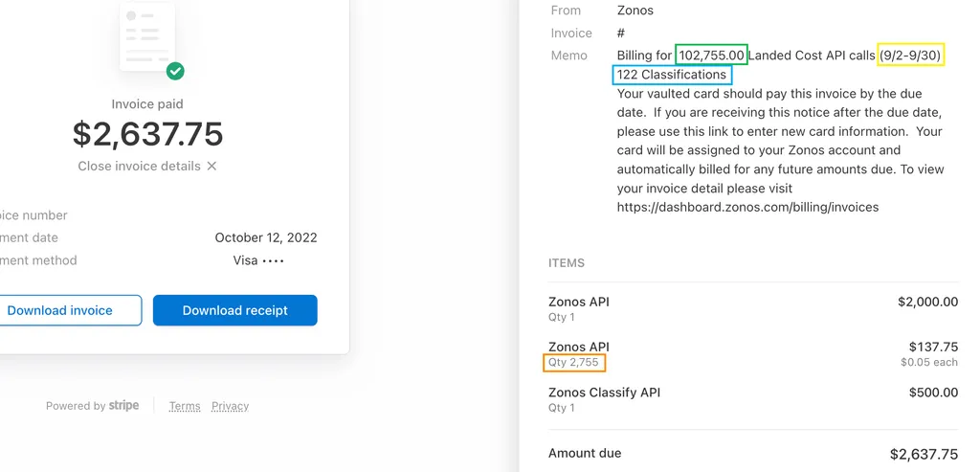Click the orange highlighted Qty 2,755
The width and height of the screenshot is (980, 472).
click(x=575, y=363)
